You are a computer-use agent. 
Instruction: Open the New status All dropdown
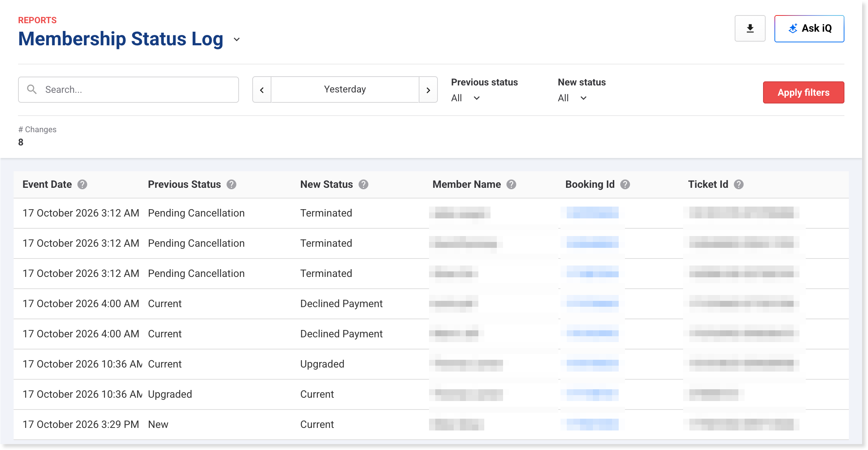coord(572,98)
